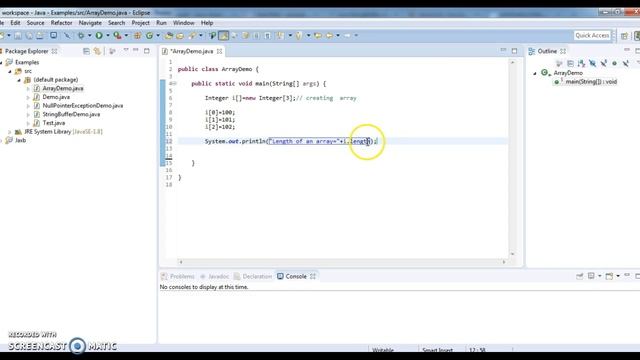Select Test.java in Package Explorer
This screenshot has height=360, width=640.
53,122
